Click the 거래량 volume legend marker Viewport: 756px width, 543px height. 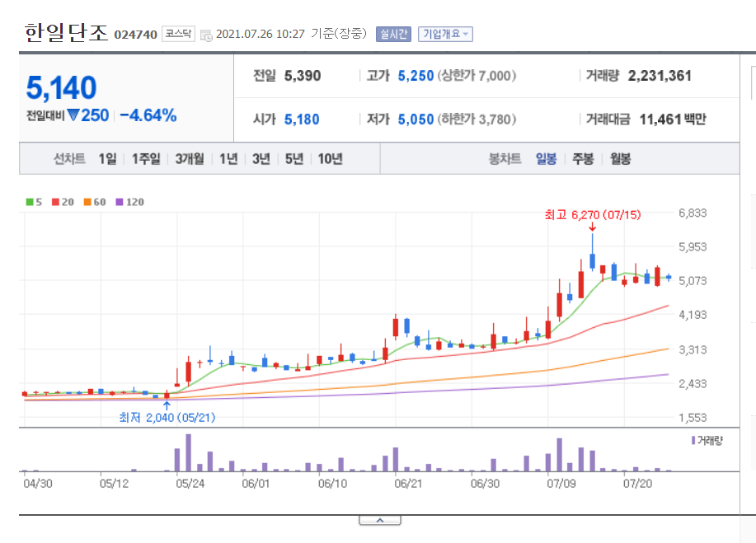[x=707, y=440]
